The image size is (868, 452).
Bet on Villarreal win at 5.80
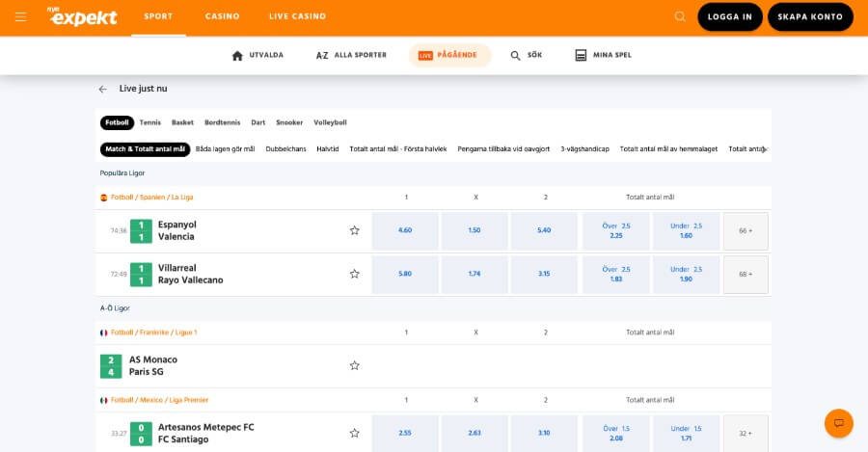coord(405,274)
